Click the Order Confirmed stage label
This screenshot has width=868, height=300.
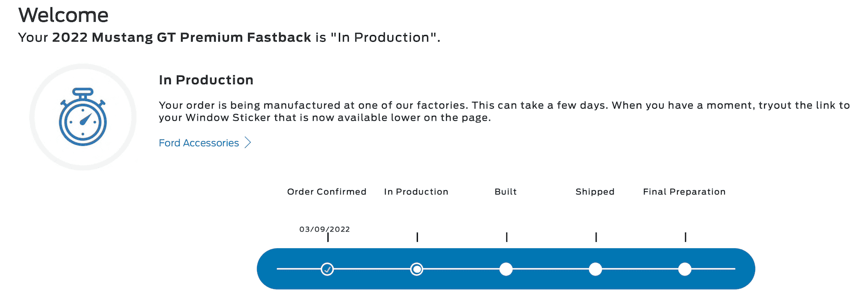327,192
